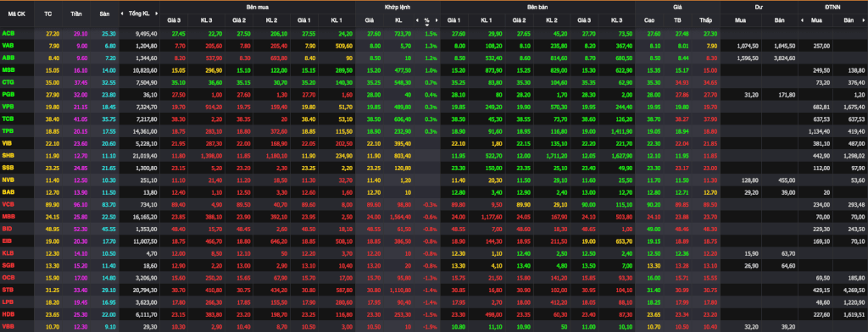The width and height of the screenshot is (868, 332).
Task: Open the HDB ticker symbol
Action: (x=8, y=313)
